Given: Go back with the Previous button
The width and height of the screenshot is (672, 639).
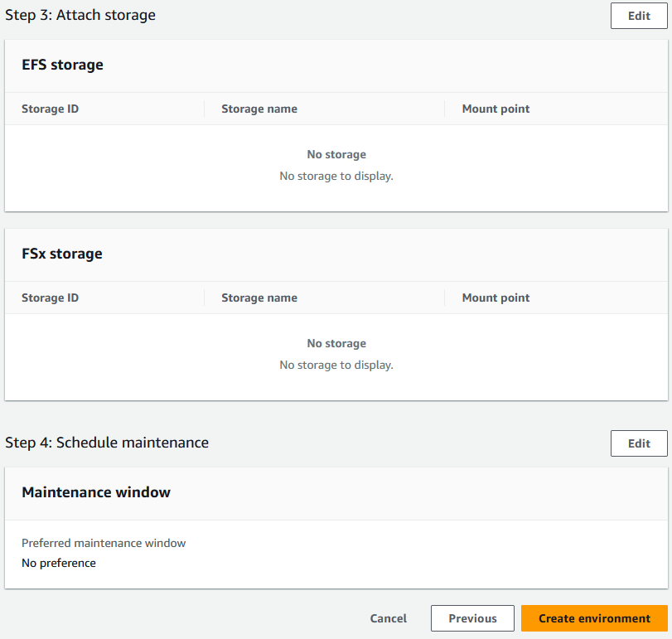Looking at the screenshot, I should tap(472, 618).
